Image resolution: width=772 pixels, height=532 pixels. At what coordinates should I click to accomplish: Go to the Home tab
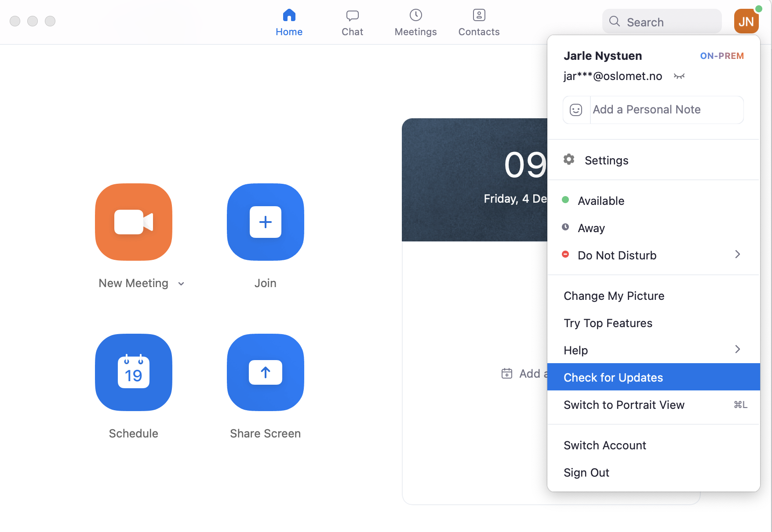[x=289, y=22]
